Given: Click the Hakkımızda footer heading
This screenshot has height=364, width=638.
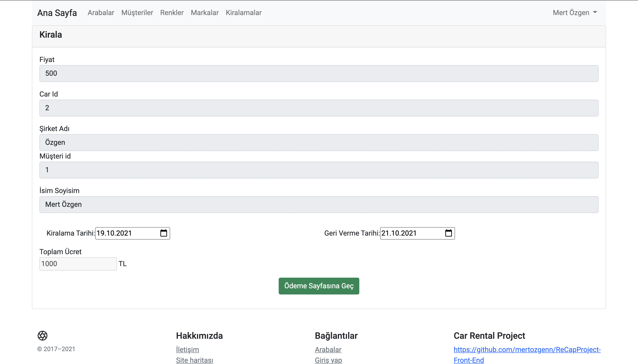Looking at the screenshot, I should pyautogui.click(x=199, y=335).
